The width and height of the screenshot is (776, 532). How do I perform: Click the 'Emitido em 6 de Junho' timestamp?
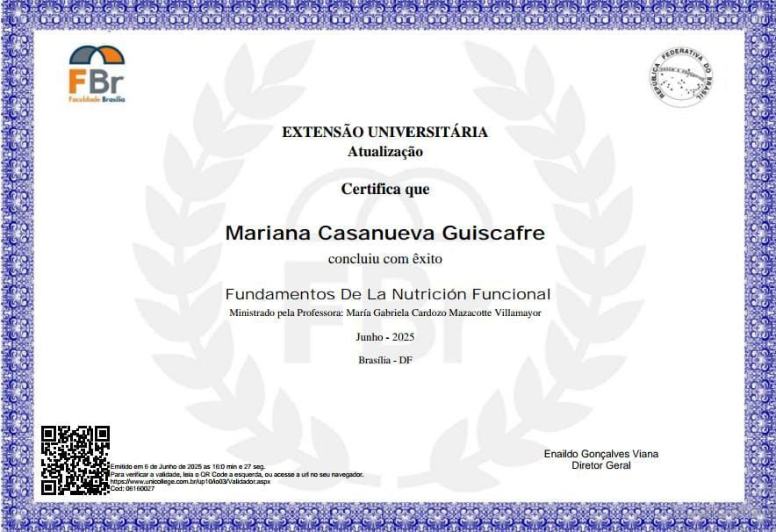(x=187, y=466)
